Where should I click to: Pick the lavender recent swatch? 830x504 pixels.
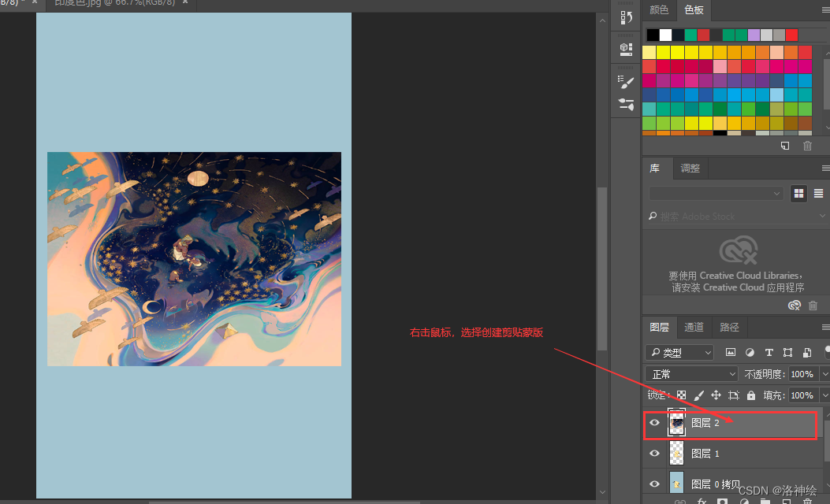(754, 35)
